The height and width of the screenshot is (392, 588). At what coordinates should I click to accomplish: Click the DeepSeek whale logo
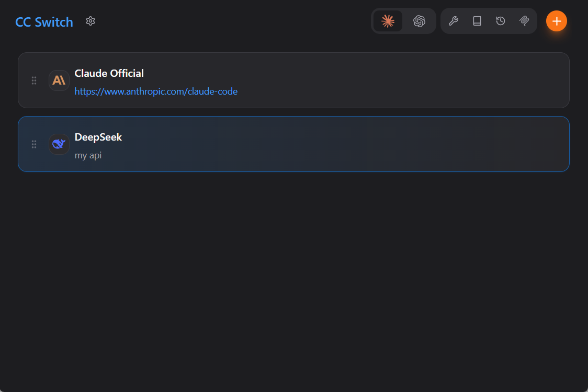[59, 144]
